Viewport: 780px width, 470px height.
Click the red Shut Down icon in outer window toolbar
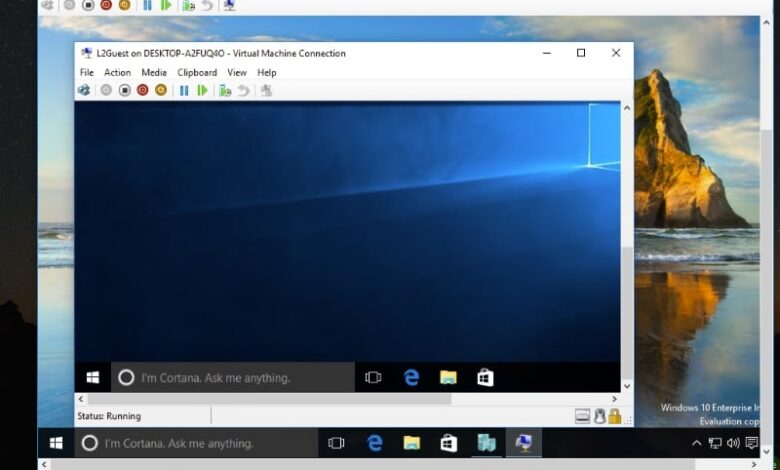(106, 5)
